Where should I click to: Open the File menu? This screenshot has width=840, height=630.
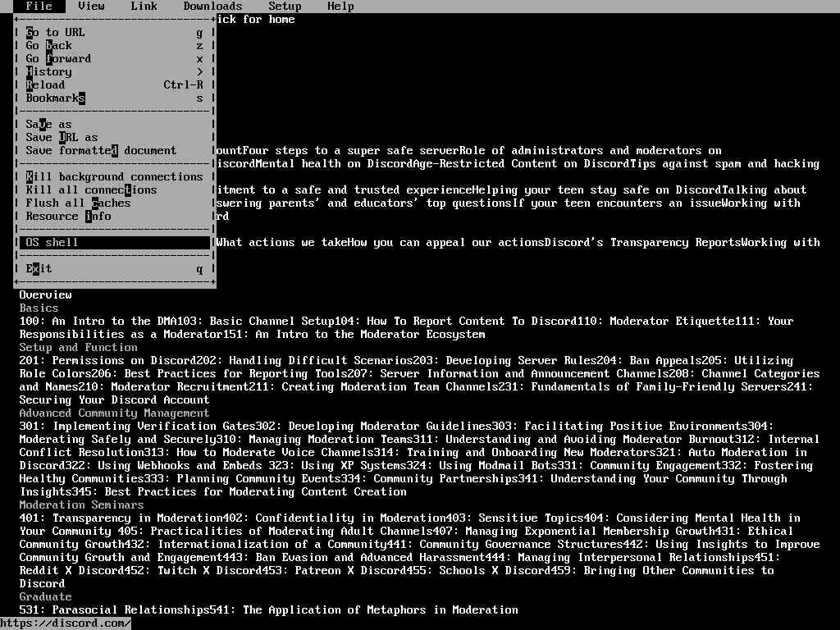coord(39,7)
